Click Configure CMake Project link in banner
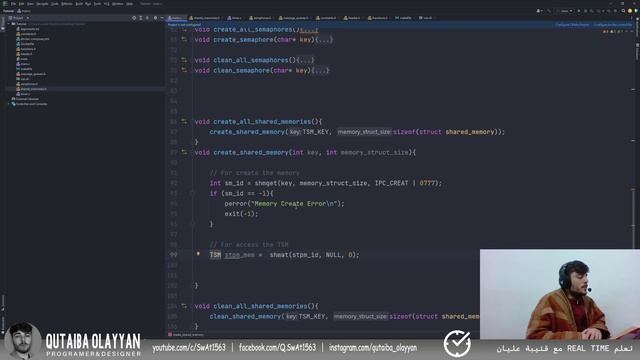The height and width of the screenshot is (360, 640). coord(572,25)
